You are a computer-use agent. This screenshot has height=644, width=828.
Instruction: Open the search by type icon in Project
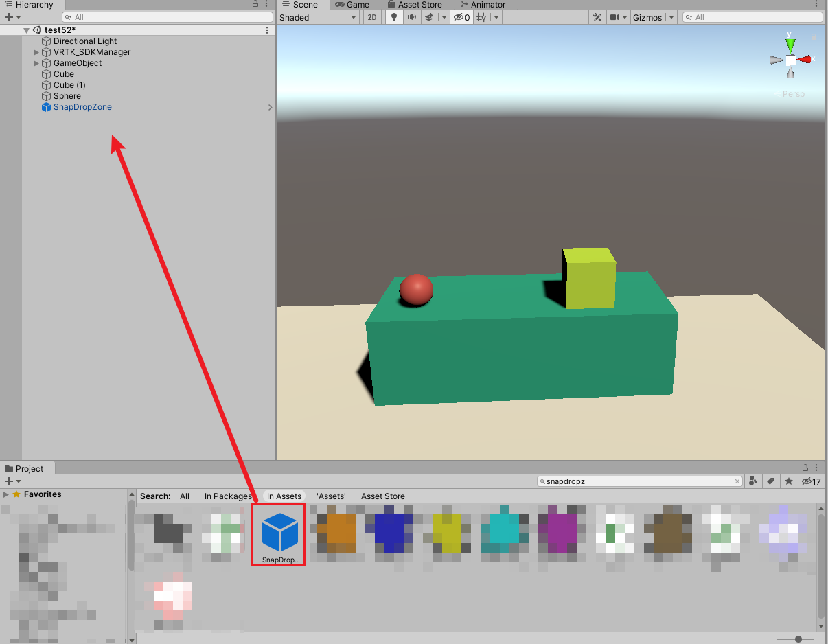752,481
